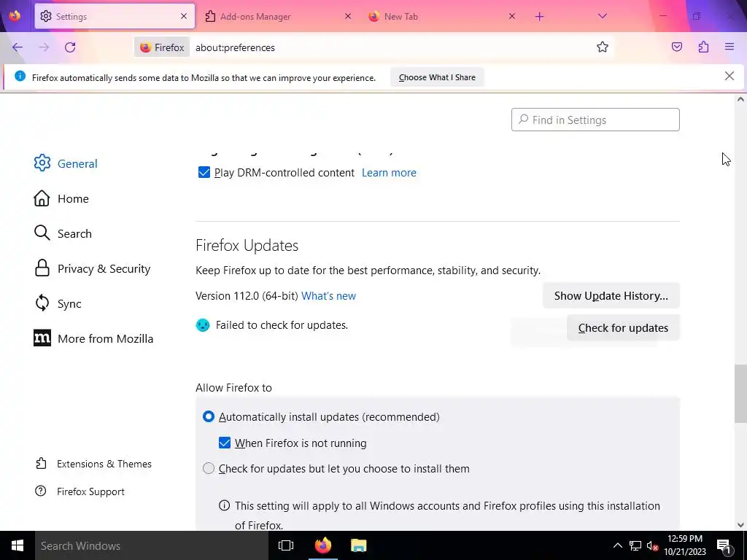
Task: Open File Explorer from the taskbar
Action: click(358, 545)
